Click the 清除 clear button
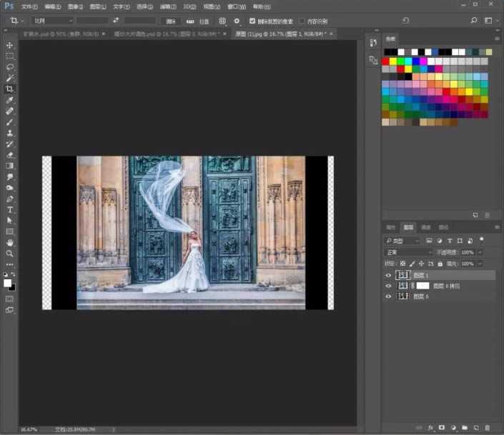The height and width of the screenshot is (435, 504). 169,21
